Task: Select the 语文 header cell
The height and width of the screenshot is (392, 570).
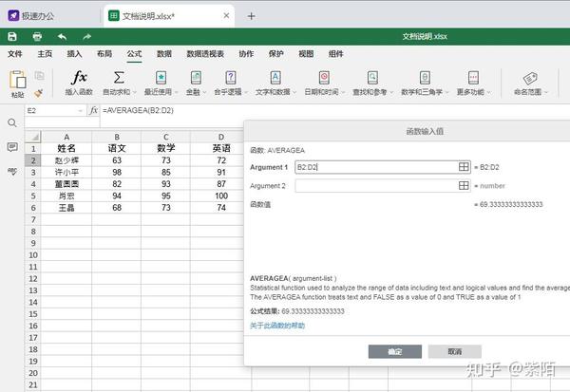Action: click(117, 148)
